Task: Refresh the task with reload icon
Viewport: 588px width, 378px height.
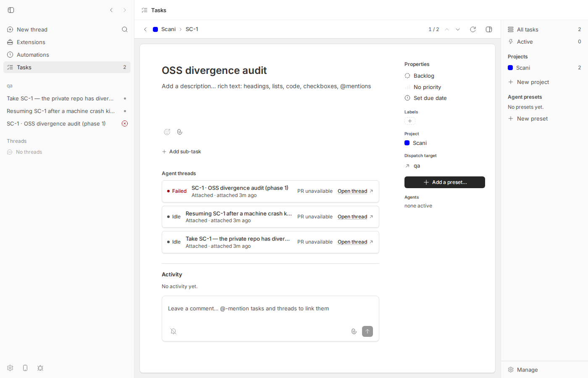Action: pyautogui.click(x=473, y=29)
